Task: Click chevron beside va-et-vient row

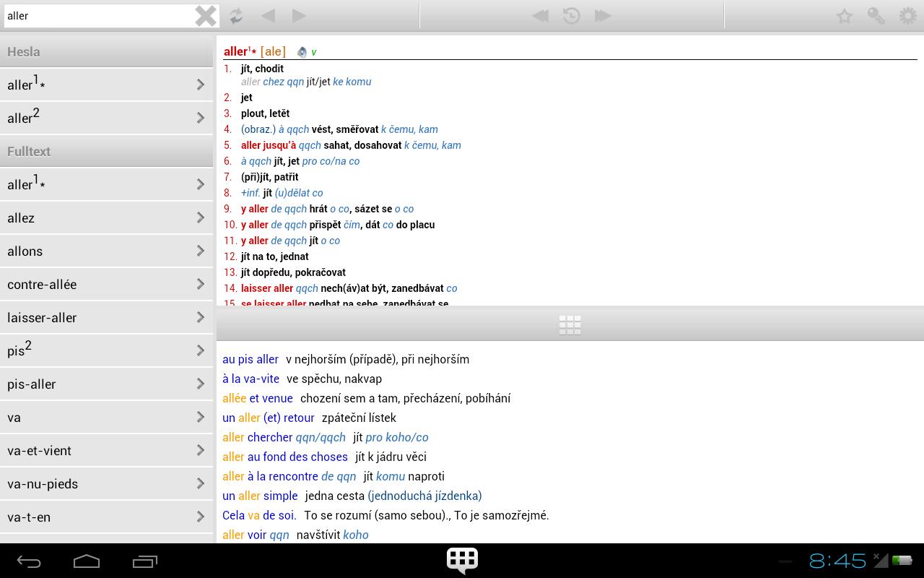Action: coord(201,450)
